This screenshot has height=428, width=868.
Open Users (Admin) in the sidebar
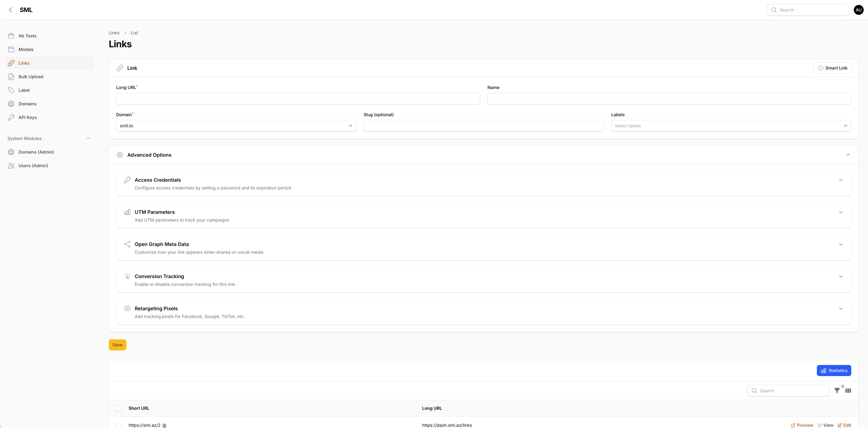(x=33, y=165)
